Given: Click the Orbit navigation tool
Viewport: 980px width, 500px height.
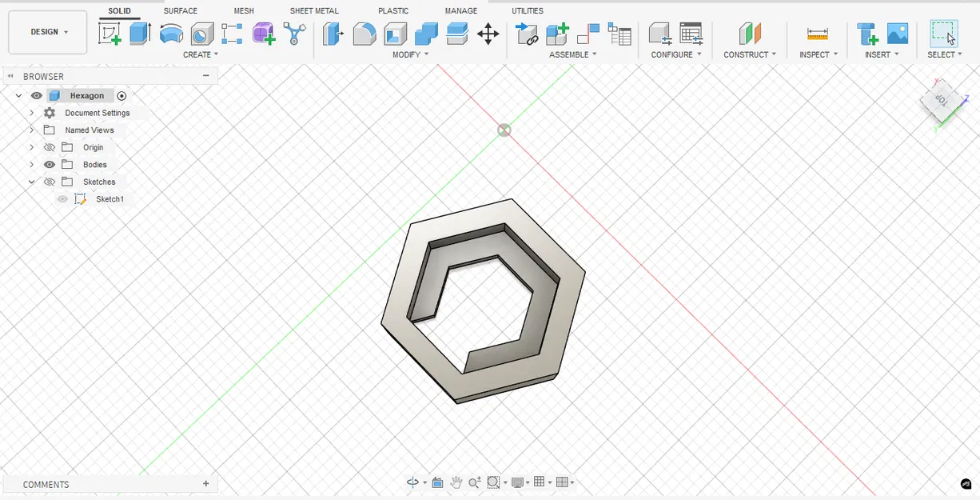Looking at the screenshot, I should click(413, 482).
